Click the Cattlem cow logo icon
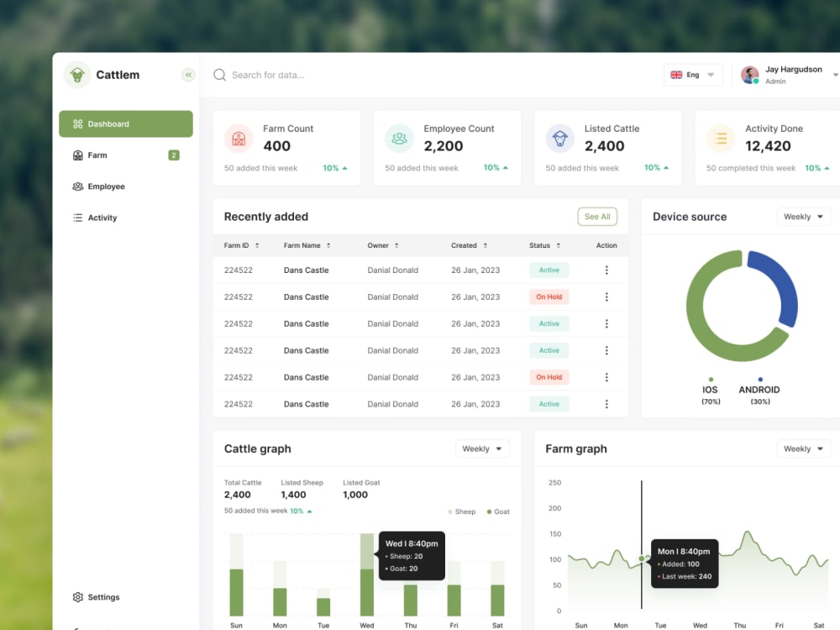This screenshot has height=630, width=840. [x=77, y=75]
